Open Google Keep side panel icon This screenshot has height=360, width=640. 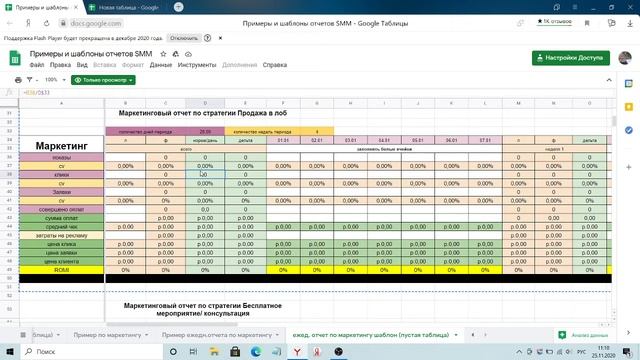pos(629,107)
